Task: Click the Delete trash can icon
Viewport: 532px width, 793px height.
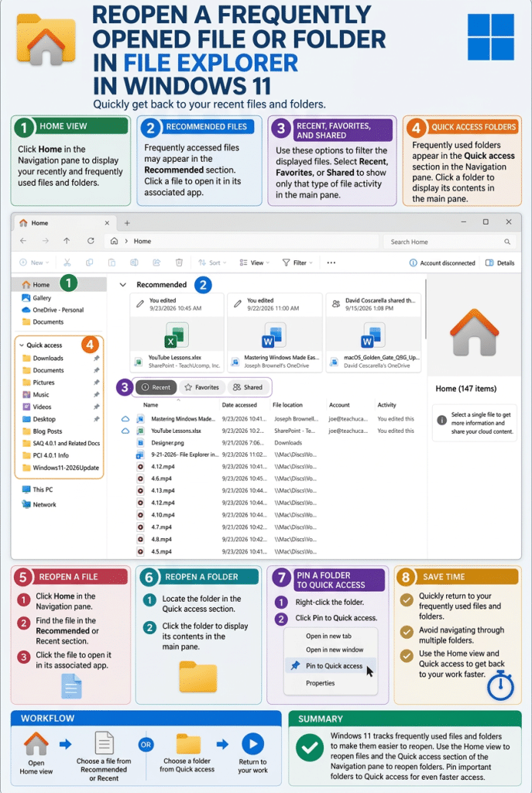Action: (179, 263)
